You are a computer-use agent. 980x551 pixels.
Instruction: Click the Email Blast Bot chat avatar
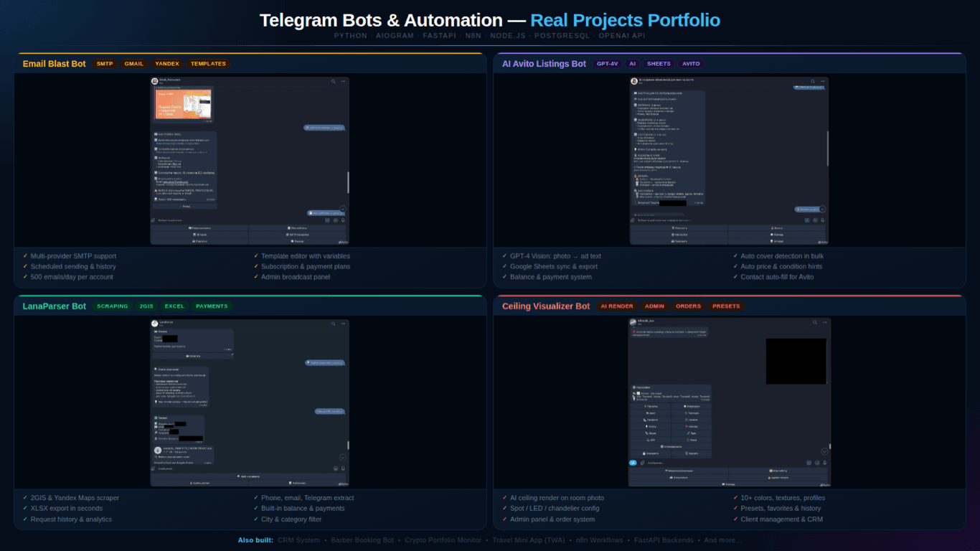tap(155, 81)
